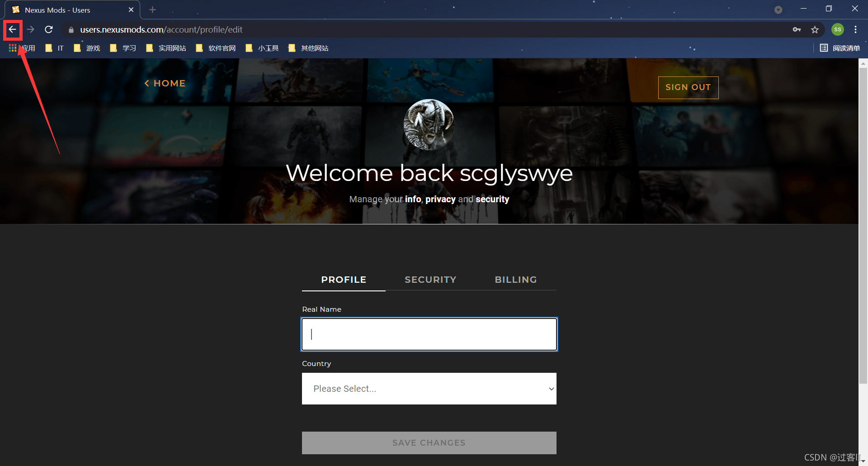Restore down the browser window

point(829,9)
